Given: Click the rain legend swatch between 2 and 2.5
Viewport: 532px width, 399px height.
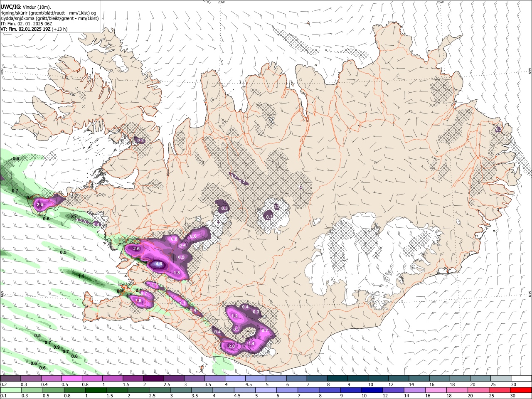Looking at the screenshot, I should click(138, 390).
